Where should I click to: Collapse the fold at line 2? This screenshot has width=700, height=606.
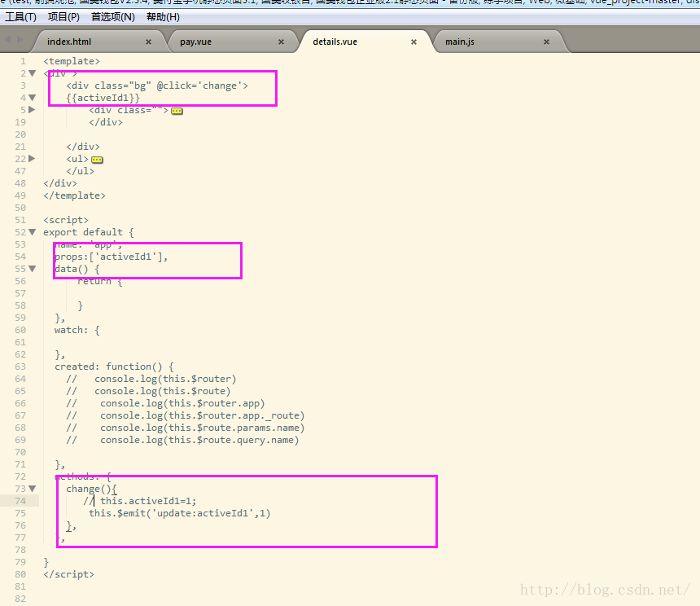pyautogui.click(x=32, y=73)
